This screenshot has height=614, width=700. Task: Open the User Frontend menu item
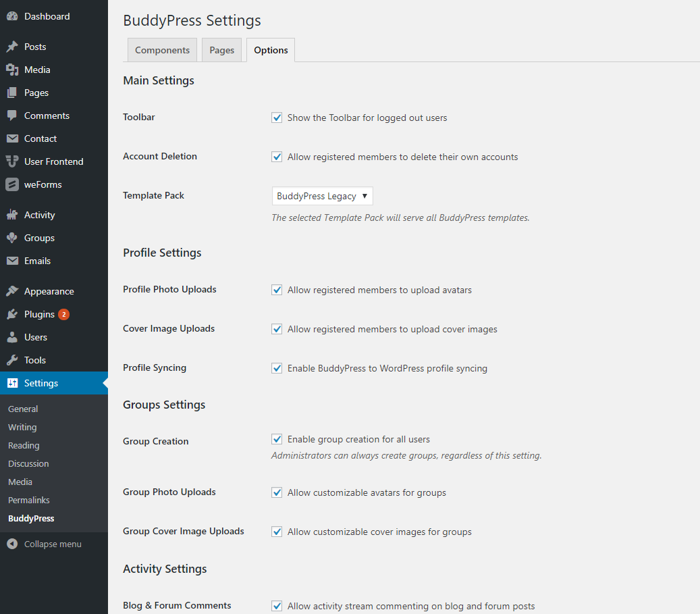tap(53, 161)
